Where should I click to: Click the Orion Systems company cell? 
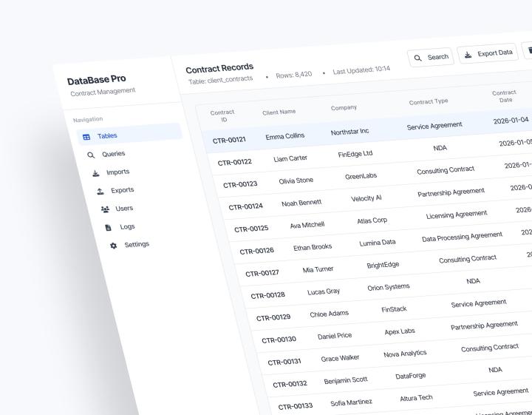tap(389, 287)
